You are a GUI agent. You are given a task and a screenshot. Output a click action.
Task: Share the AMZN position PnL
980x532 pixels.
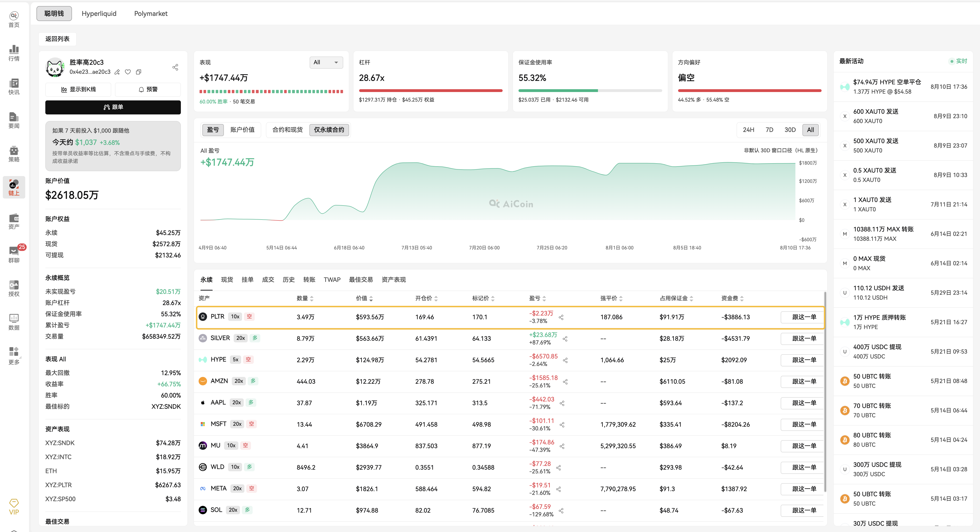coord(565,382)
